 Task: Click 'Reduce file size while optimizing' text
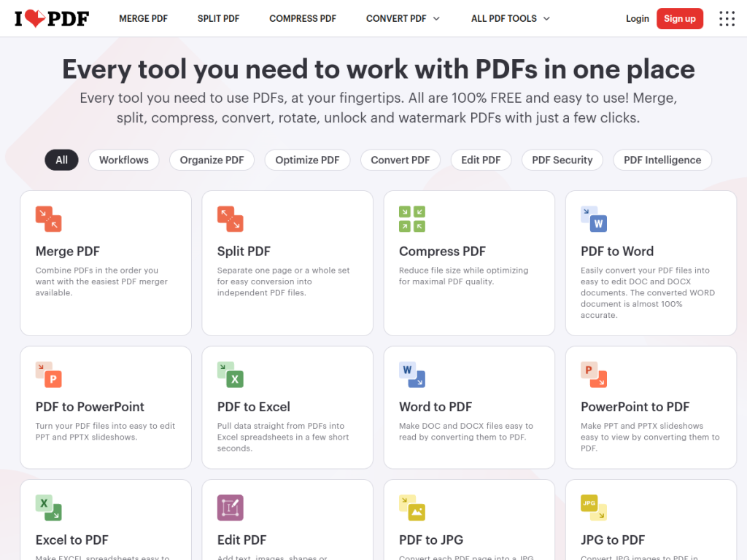tap(463, 276)
